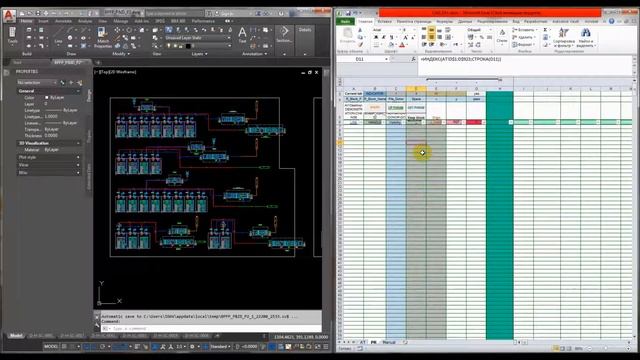Click the Excel help question mark icon
640x360 pixels.
tap(611, 21)
